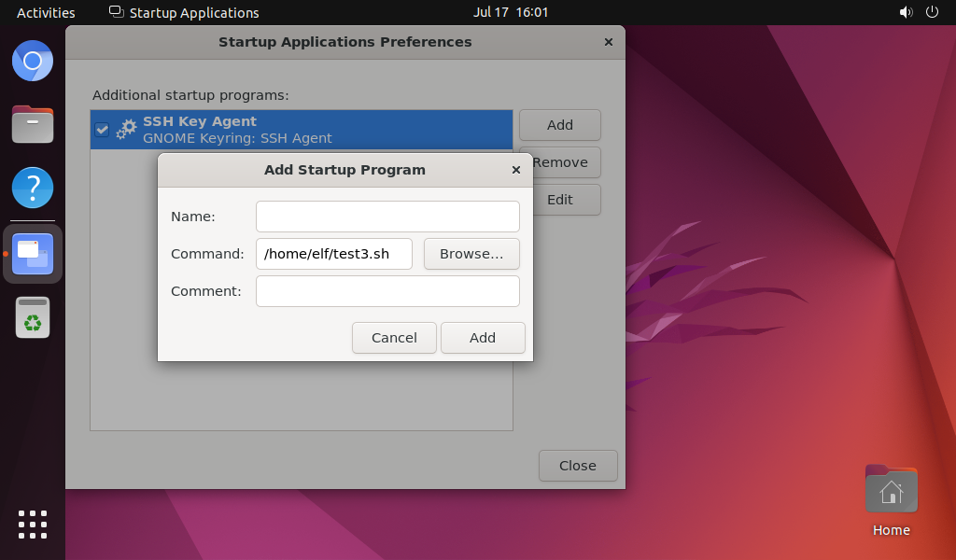Open the Startup Applications app menu
The width and height of the screenshot is (956, 560).
click(184, 12)
